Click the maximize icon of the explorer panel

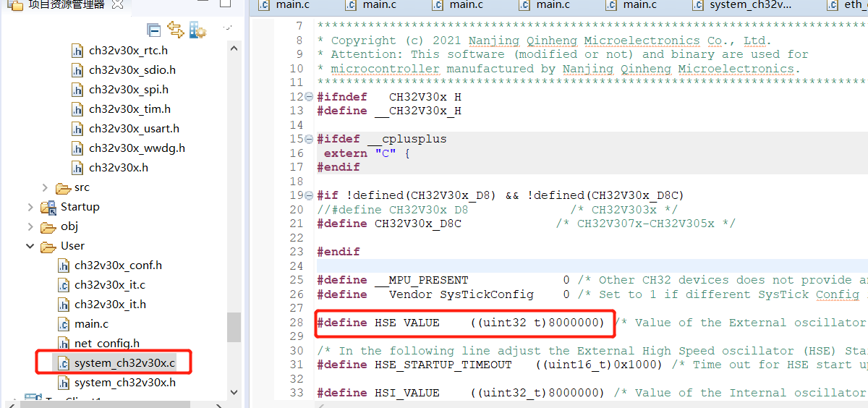225,4
